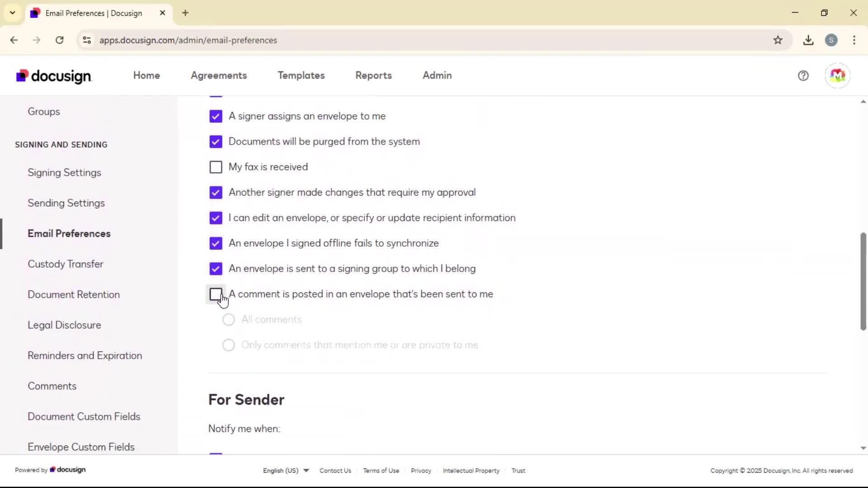This screenshot has width=868, height=488.
Task: Click the 'For Sender' heading
Action: 246,400
